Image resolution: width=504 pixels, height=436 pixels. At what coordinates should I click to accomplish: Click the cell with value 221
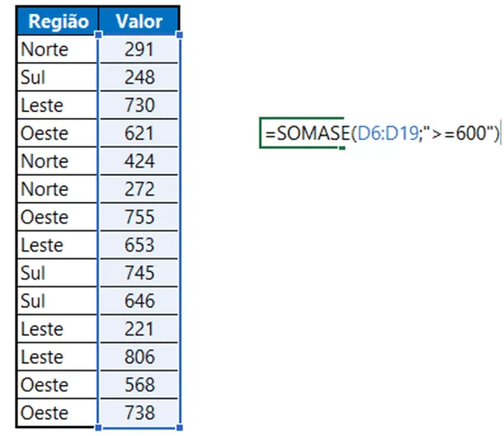pos(139,329)
